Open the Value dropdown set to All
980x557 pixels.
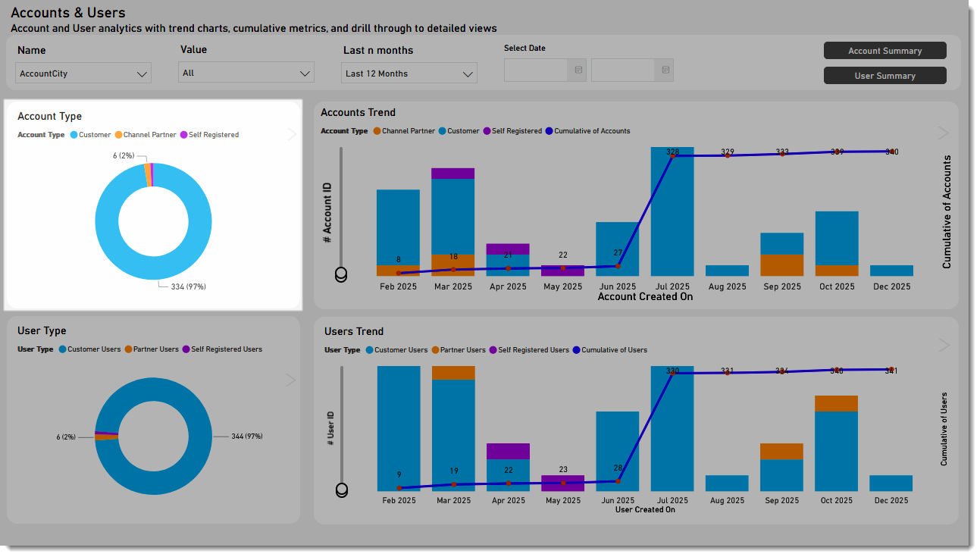point(246,74)
